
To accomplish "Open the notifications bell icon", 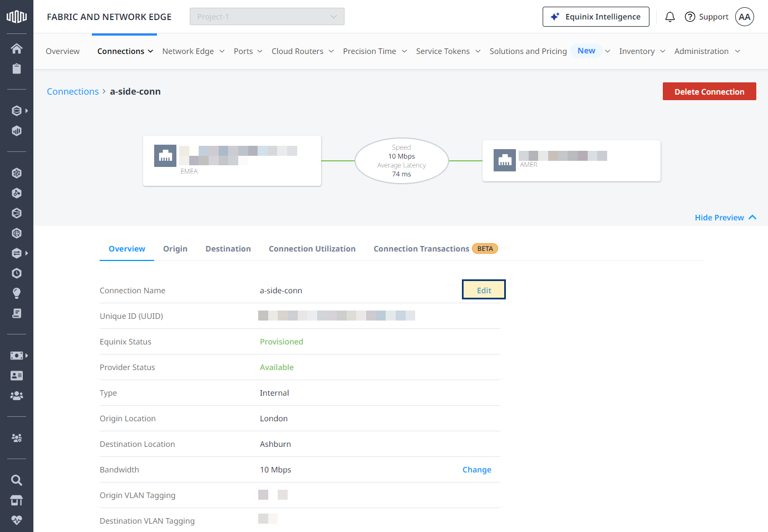I will 670,17.
